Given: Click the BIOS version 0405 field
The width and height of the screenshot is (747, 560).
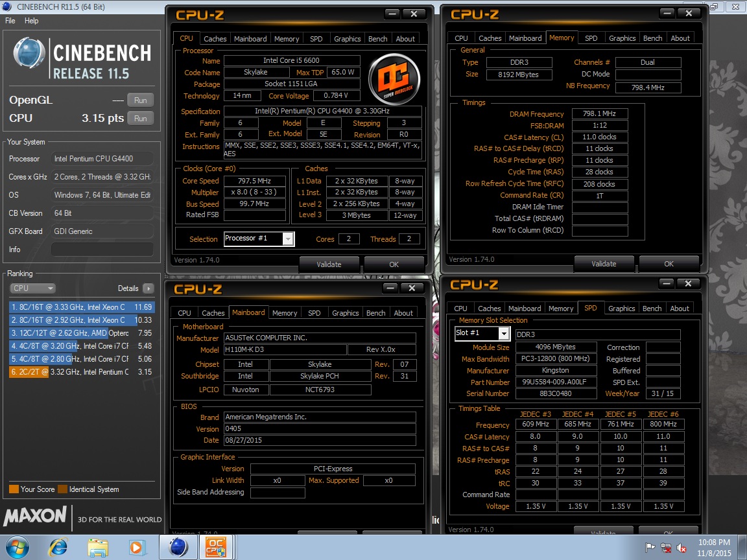Looking at the screenshot, I should (x=320, y=428).
